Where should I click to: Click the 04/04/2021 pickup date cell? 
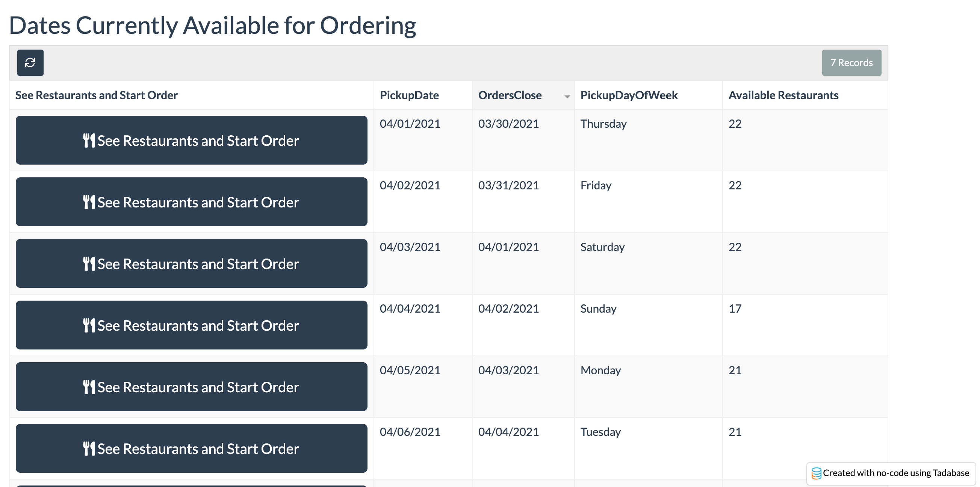tap(410, 309)
